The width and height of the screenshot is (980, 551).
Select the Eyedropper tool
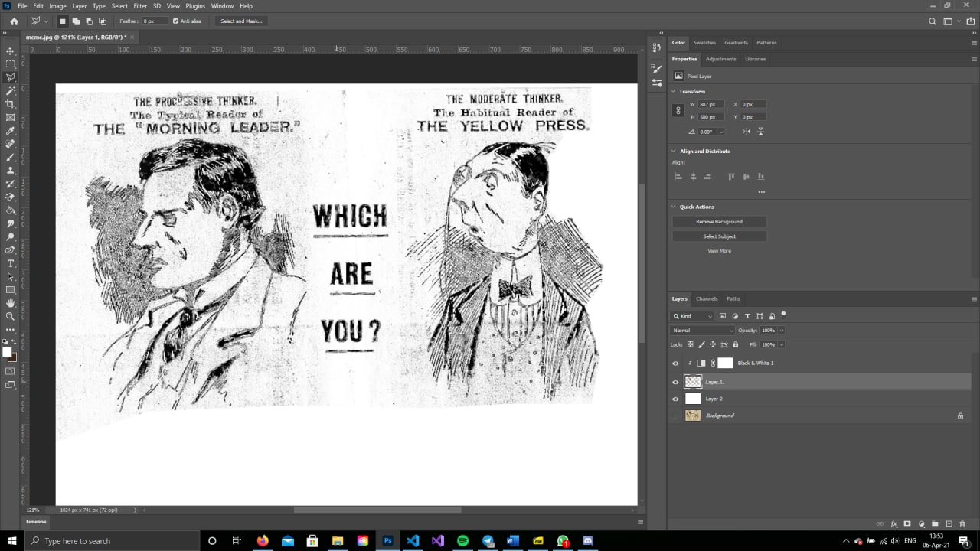(10, 131)
